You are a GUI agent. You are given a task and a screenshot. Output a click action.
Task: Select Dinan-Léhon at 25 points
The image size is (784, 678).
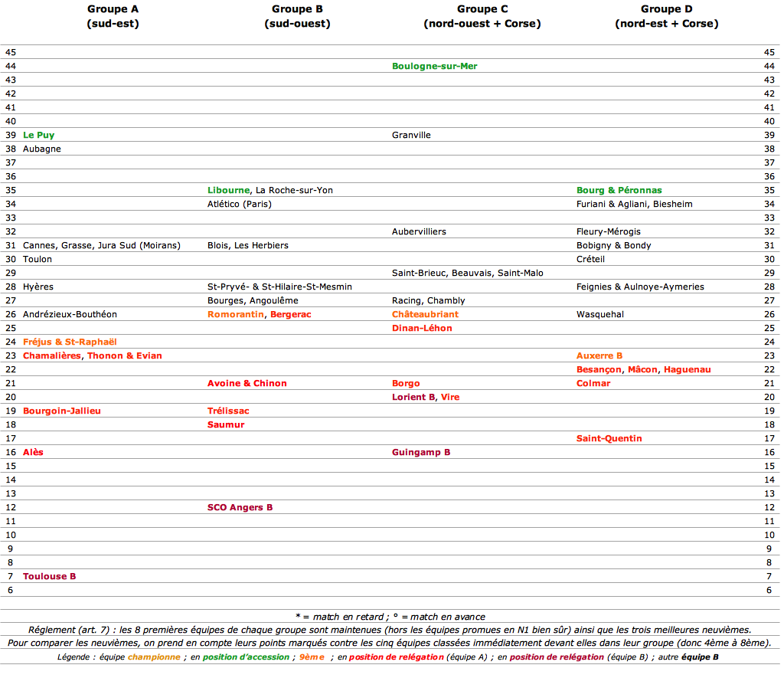(422, 328)
